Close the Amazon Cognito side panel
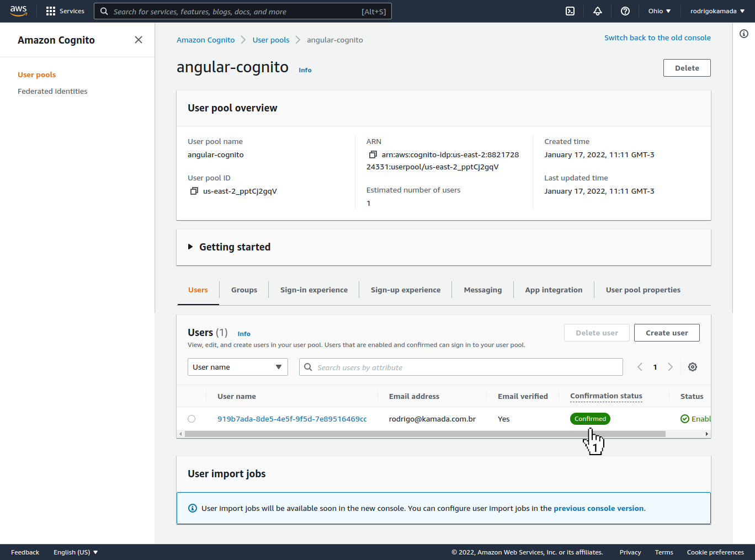The width and height of the screenshot is (755, 560). point(139,40)
